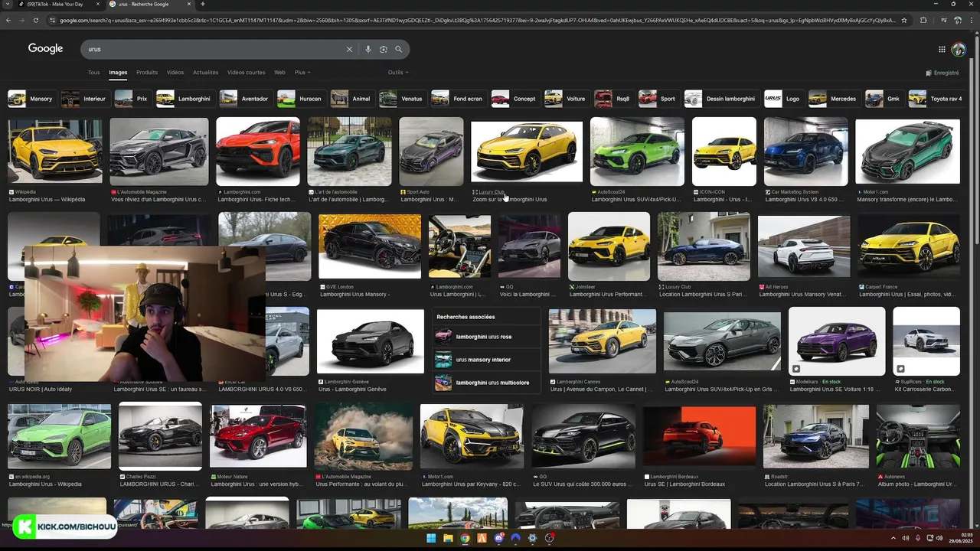The image size is (980, 551).
Task: Select the Venatus filter chip
Action: click(402, 99)
